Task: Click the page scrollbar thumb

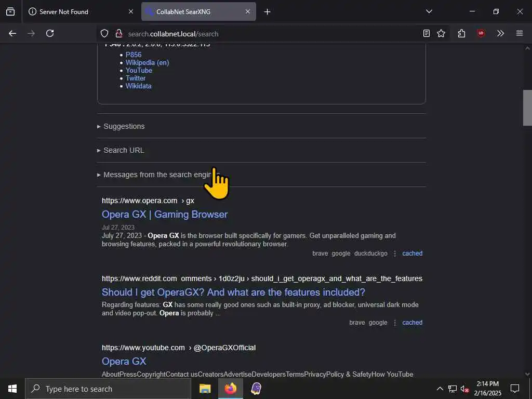Action: pos(527,108)
